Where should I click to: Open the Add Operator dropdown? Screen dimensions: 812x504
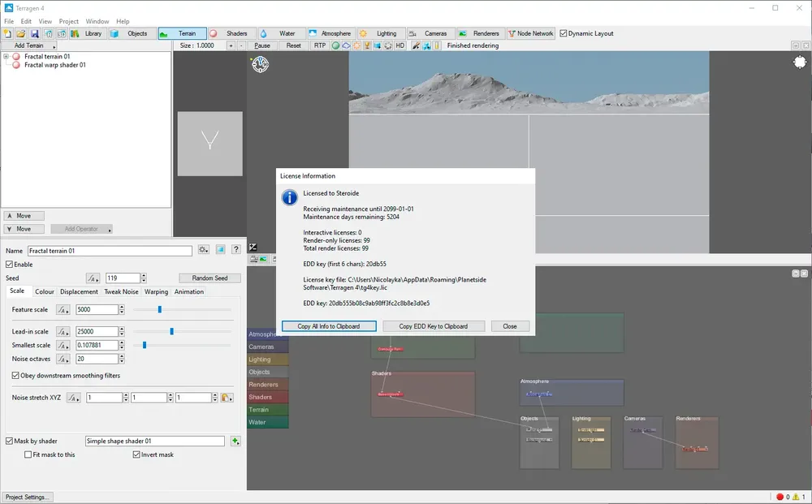[82, 229]
